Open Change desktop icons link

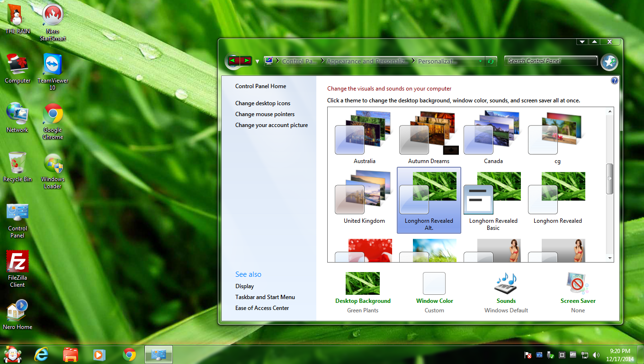[x=263, y=103]
